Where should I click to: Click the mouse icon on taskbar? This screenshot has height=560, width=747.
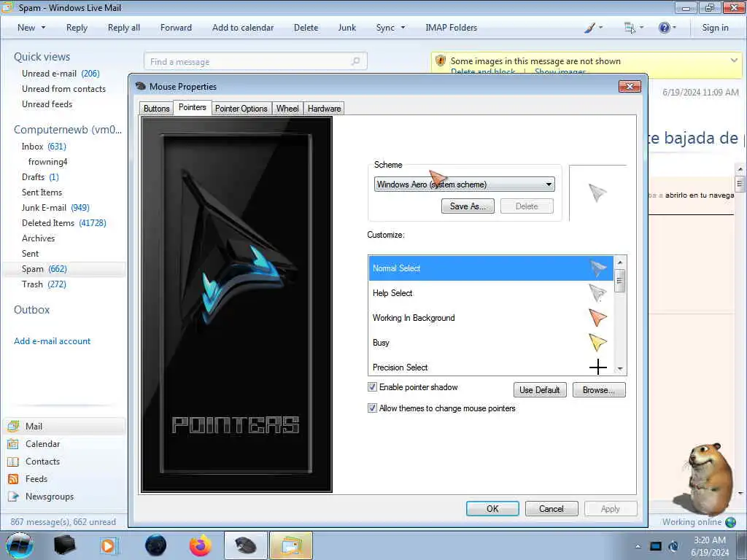point(245,545)
